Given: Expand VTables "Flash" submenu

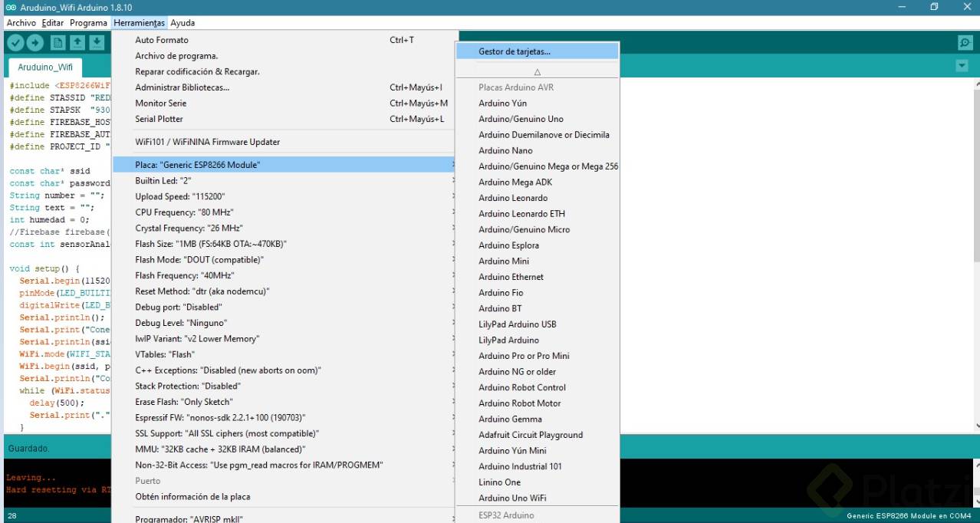Looking at the screenshot, I should click(284, 354).
